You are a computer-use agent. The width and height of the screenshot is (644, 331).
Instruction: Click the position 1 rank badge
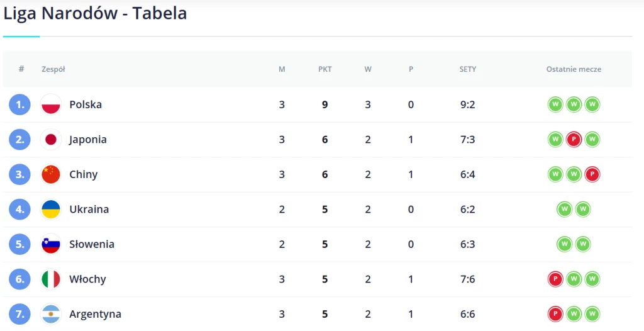pyautogui.click(x=19, y=104)
